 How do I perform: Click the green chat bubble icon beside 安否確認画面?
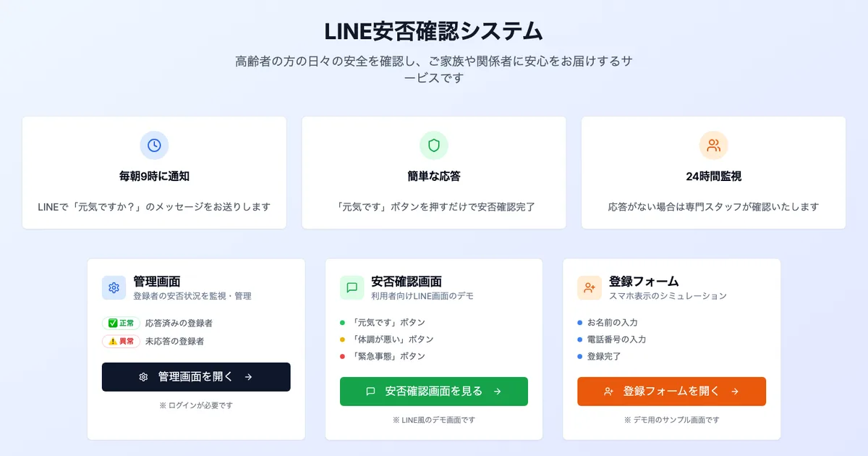click(352, 288)
